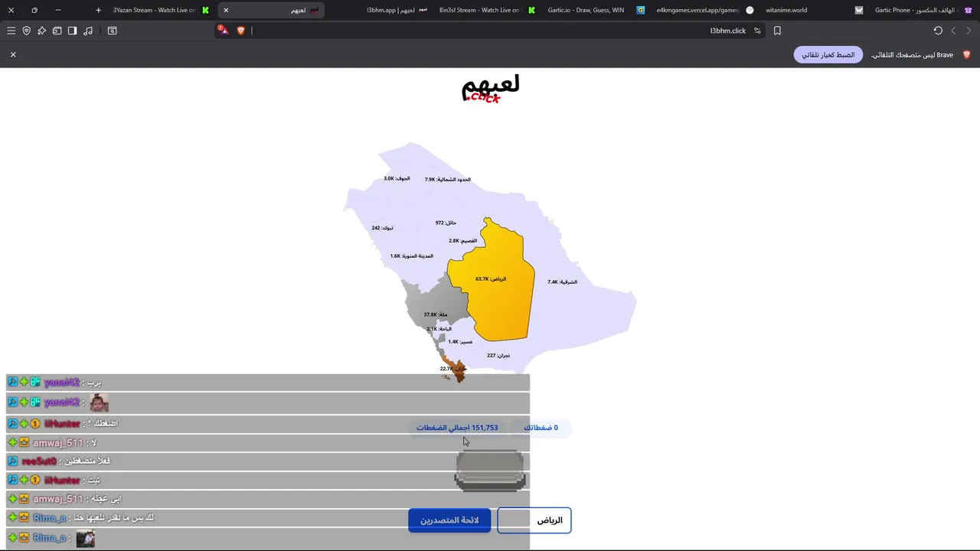Screen dimensions: 980x551
Task: Click the الجوف: 3.0K map label
Action: coord(397,179)
